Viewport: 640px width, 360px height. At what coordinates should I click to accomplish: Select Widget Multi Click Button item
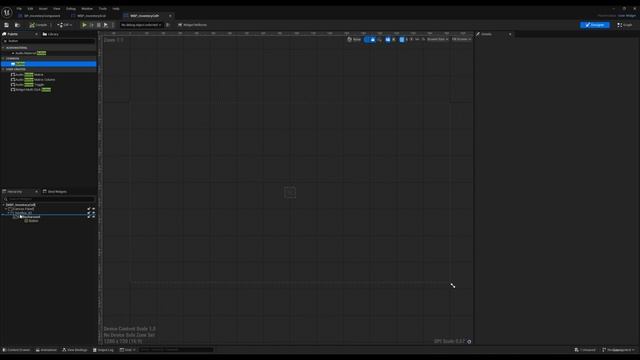[x=31, y=89]
